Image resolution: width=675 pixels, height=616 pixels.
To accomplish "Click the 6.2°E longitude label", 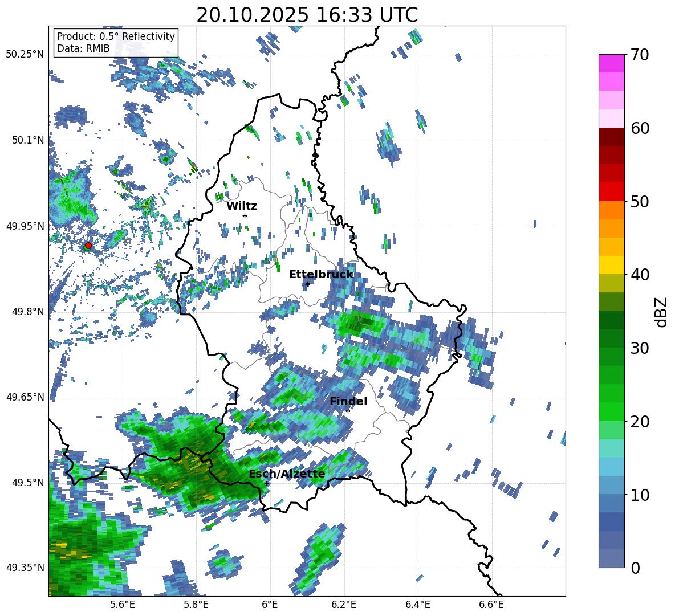I will click(344, 605).
